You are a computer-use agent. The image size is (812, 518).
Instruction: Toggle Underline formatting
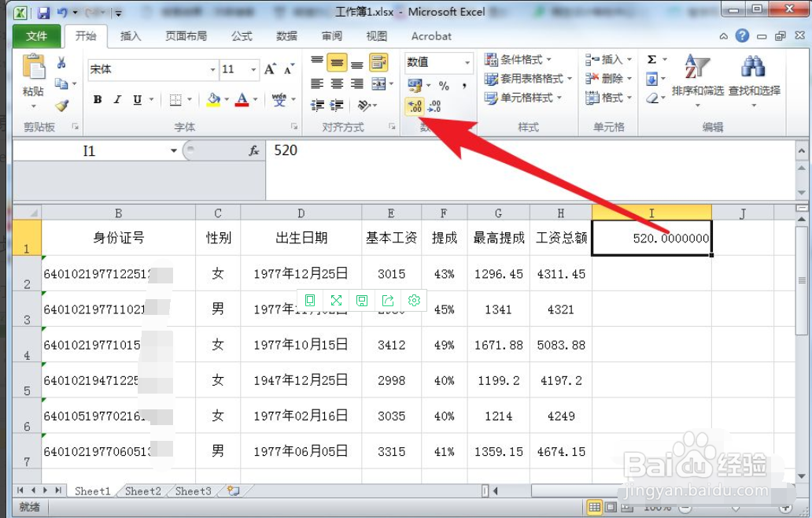[137, 99]
